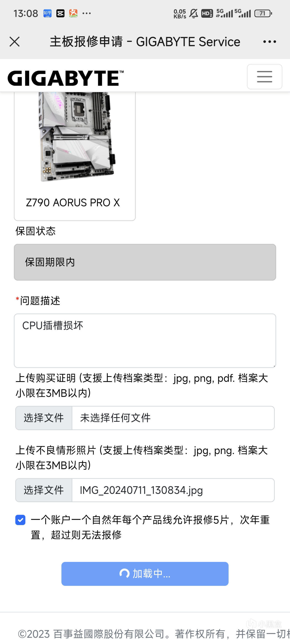Tap the muted bell icon in status bar
This screenshot has width=290, height=644.
click(193, 13)
